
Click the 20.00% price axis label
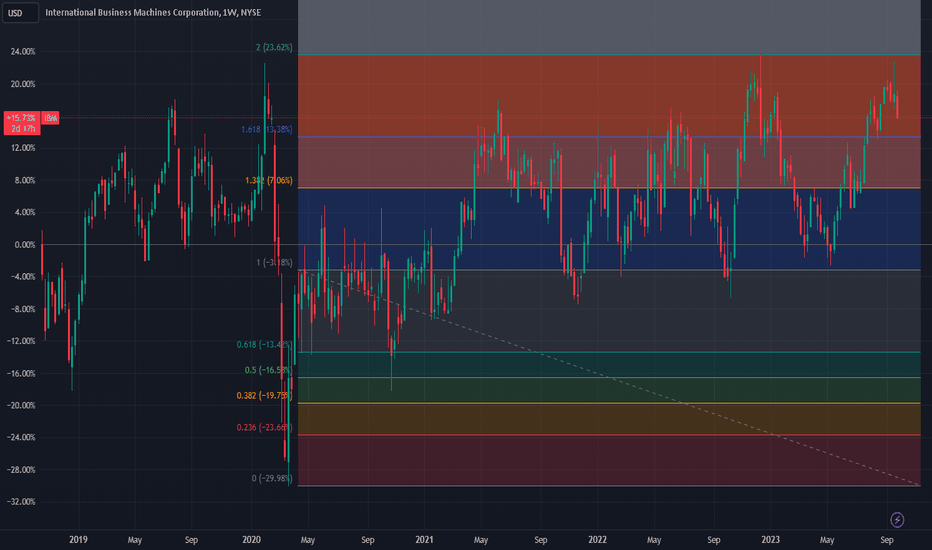coord(23,84)
